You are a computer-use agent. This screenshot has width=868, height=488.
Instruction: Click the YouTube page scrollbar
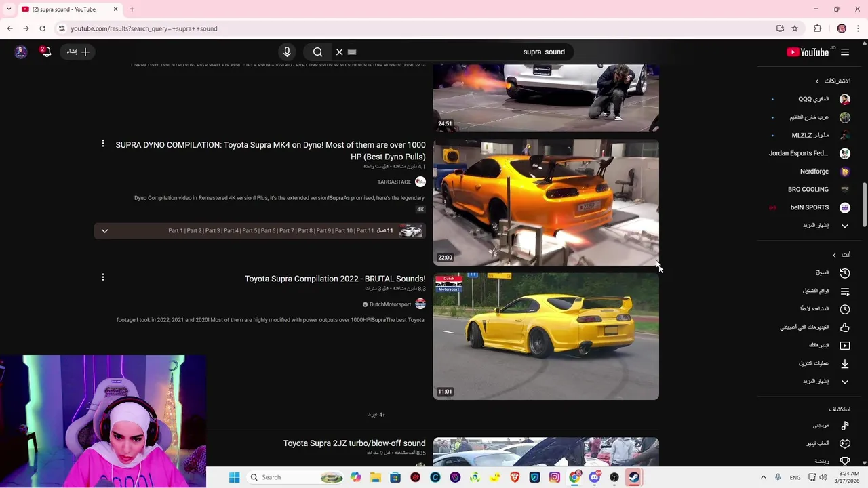(865, 205)
